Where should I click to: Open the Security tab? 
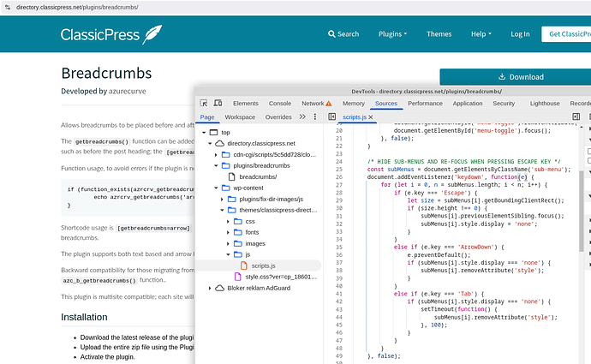[504, 104]
